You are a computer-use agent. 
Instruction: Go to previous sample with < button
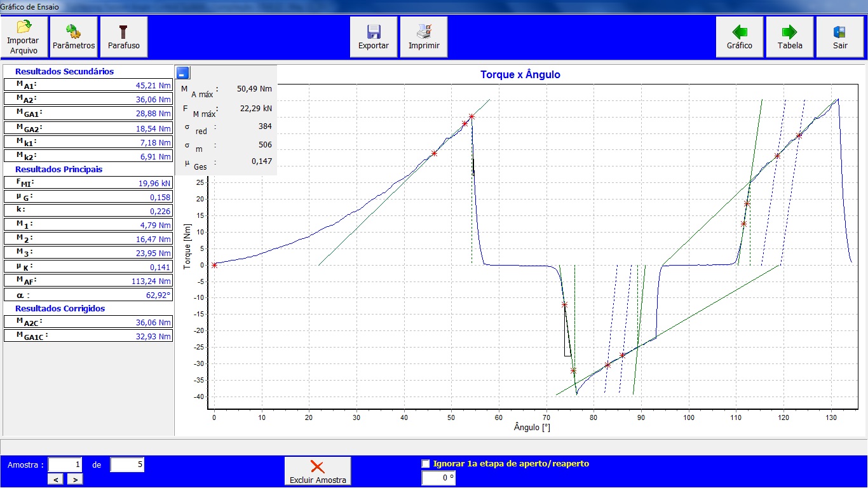coord(57,480)
